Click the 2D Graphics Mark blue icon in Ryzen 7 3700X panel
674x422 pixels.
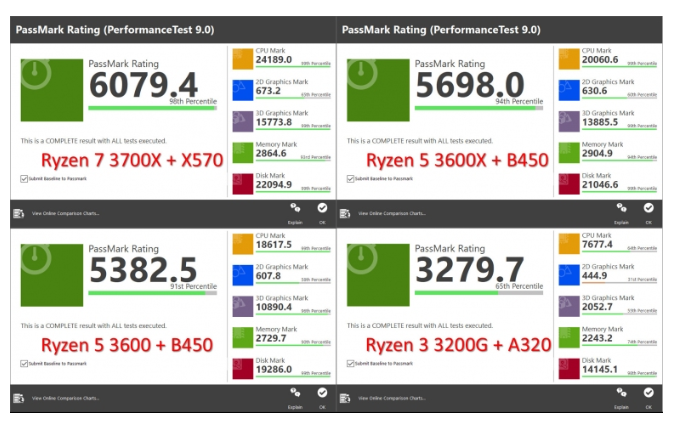coord(242,90)
